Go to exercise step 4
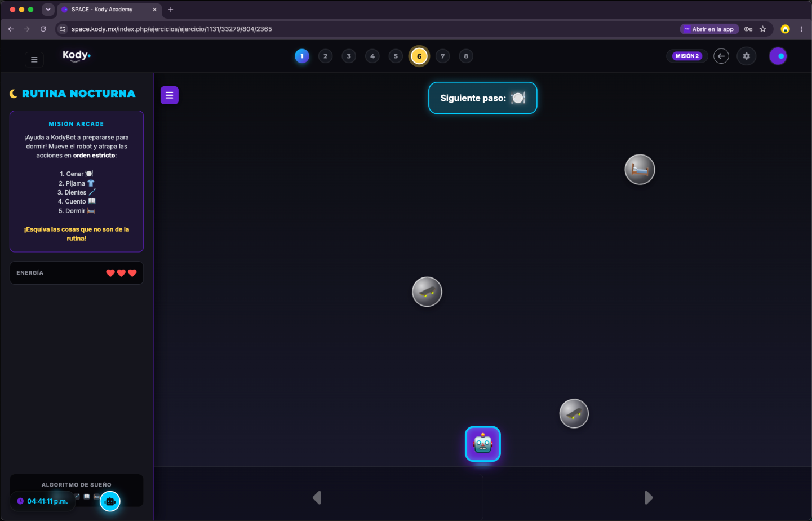 point(372,56)
